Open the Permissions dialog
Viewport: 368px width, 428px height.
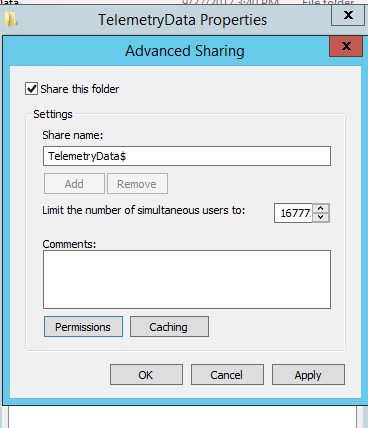(83, 327)
